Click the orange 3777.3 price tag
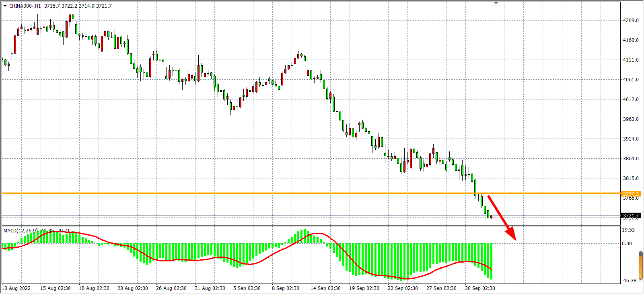This screenshot has height=294, width=644. [x=630, y=194]
